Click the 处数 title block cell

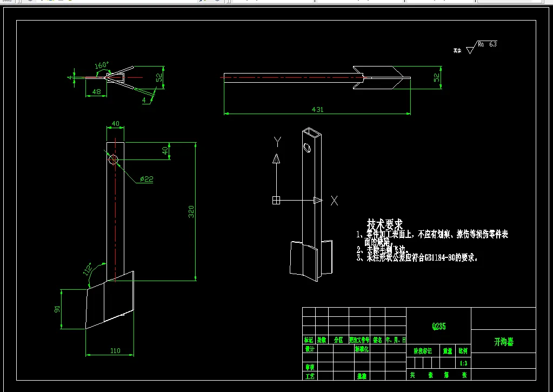(x=321, y=340)
